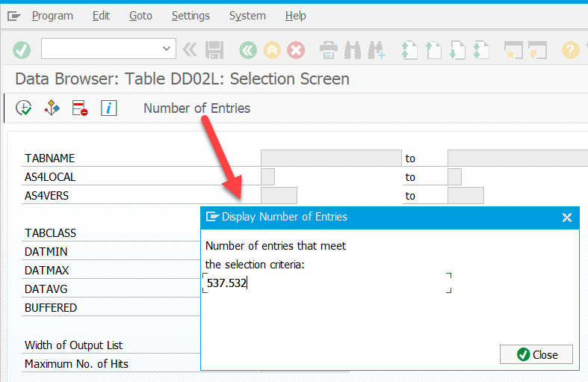Click the Number of Entries button
The image size is (588, 382).
(197, 108)
